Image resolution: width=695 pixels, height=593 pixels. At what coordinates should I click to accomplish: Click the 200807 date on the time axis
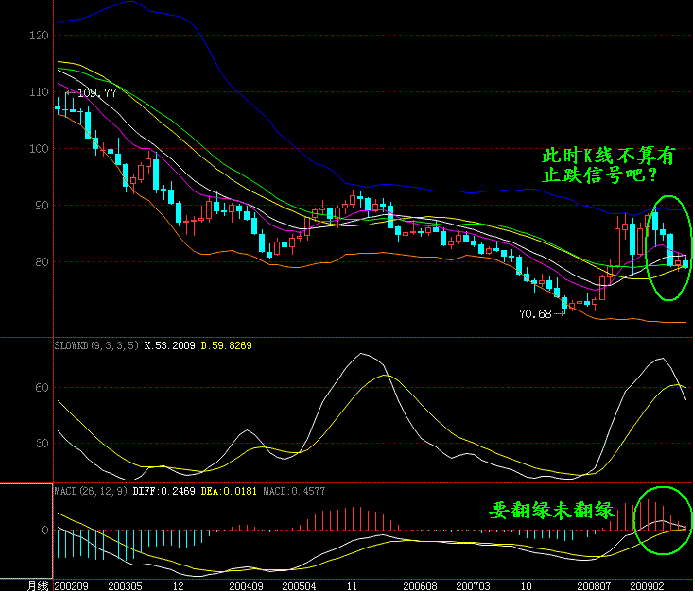click(x=594, y=586)
